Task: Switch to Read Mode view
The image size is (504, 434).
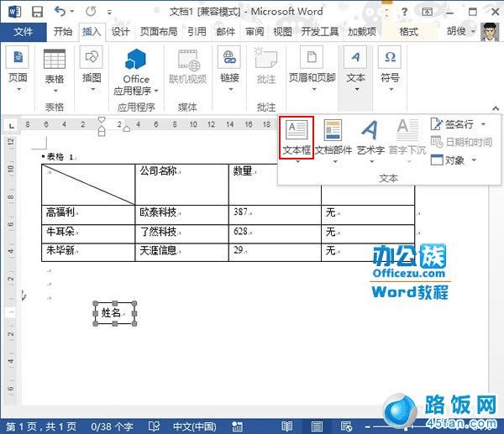Action: point(286,426)
